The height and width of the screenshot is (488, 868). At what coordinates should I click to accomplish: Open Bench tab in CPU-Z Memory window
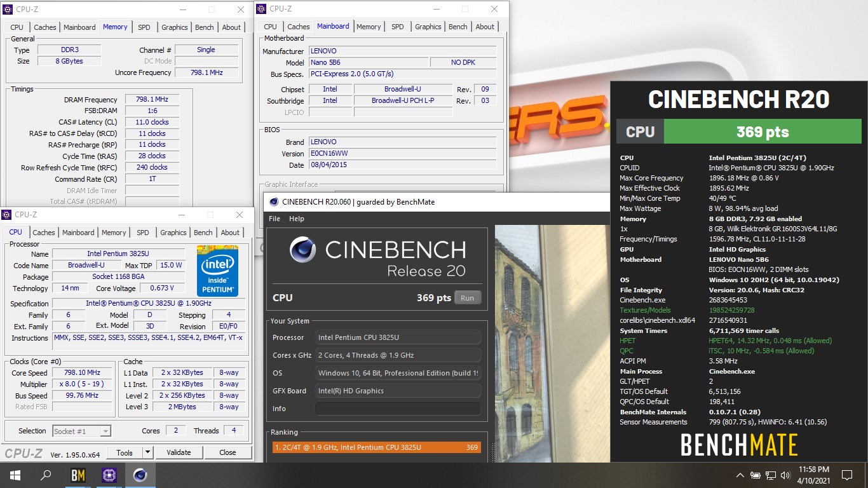[x=205, y=27]
